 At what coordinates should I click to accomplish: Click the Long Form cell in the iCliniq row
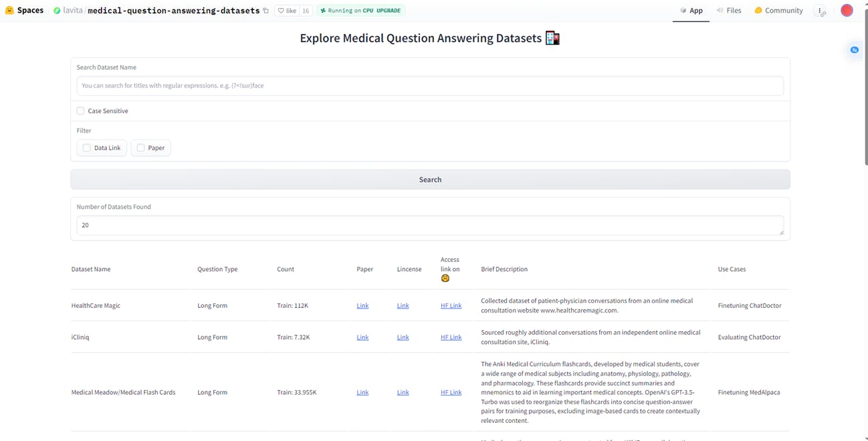pyautogui.click(x=212, y=337)
